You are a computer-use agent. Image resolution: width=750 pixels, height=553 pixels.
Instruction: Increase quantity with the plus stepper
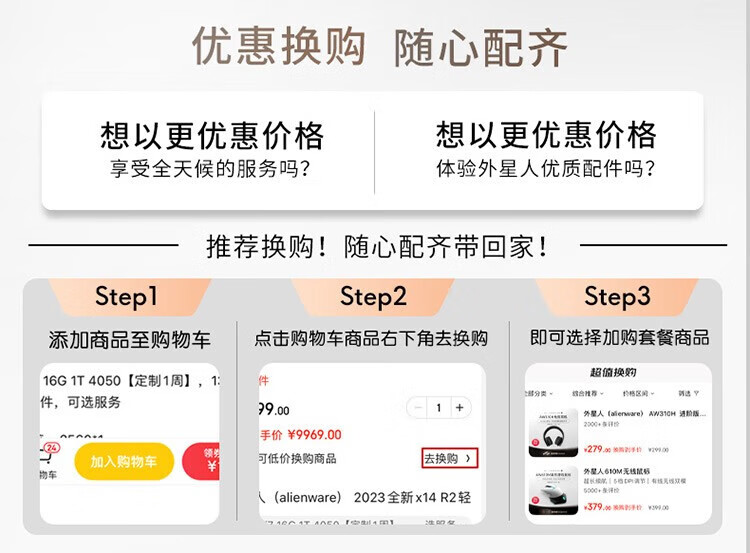click(460, 408)
